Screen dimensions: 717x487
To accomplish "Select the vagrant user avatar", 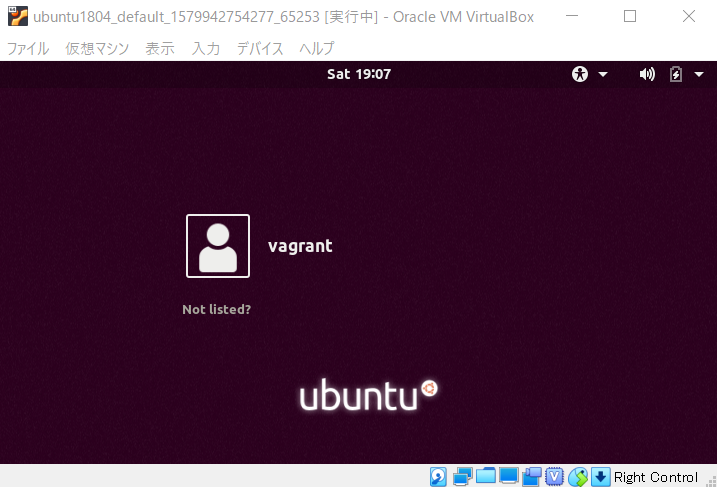I will (x=218, y=246).
